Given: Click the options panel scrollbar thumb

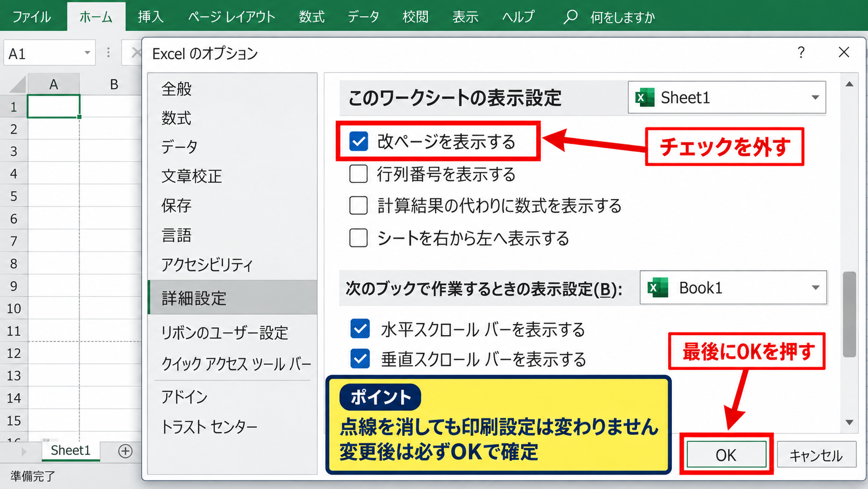Looking at the screenshot, I should click(849, 314).
